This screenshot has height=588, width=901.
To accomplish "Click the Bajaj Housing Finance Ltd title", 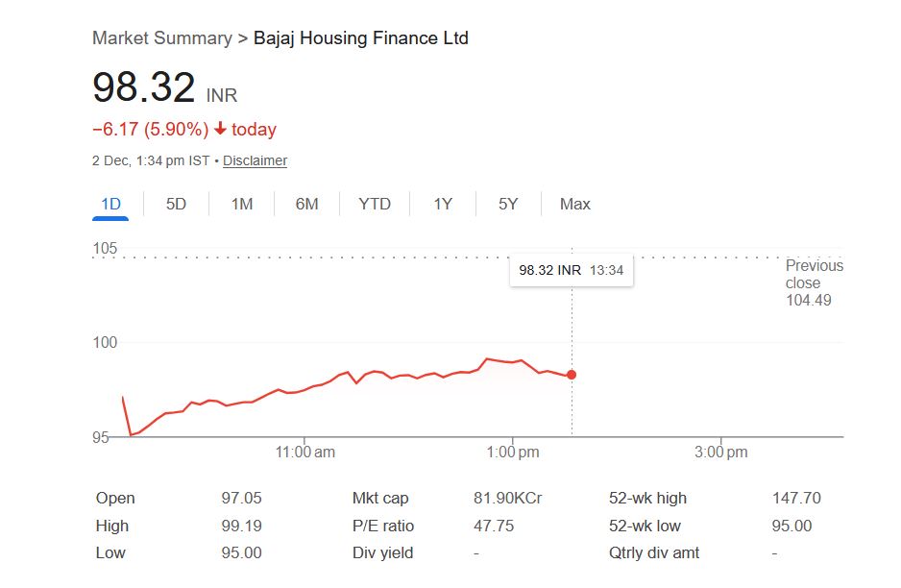I will (361, 38).
